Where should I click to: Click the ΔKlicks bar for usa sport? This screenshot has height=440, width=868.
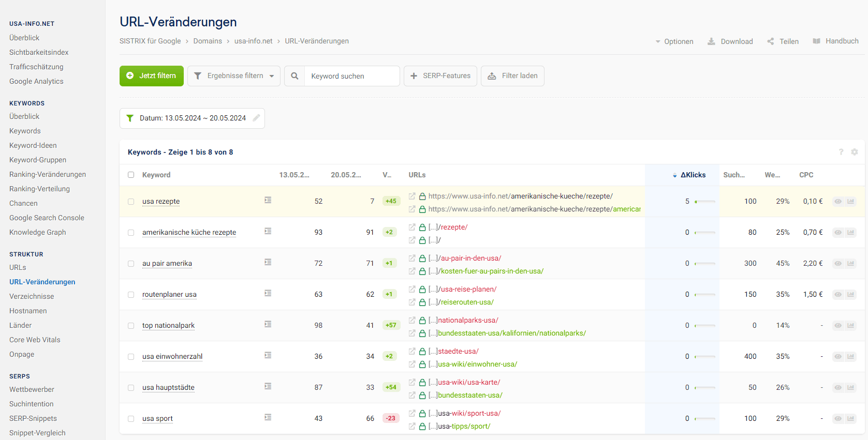coord(705,419)
